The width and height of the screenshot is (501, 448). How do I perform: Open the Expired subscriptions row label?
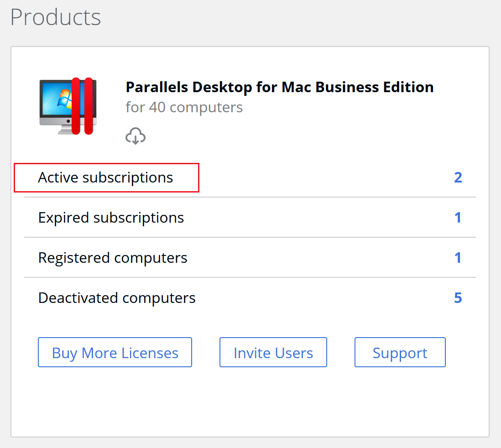pos(111,218)
